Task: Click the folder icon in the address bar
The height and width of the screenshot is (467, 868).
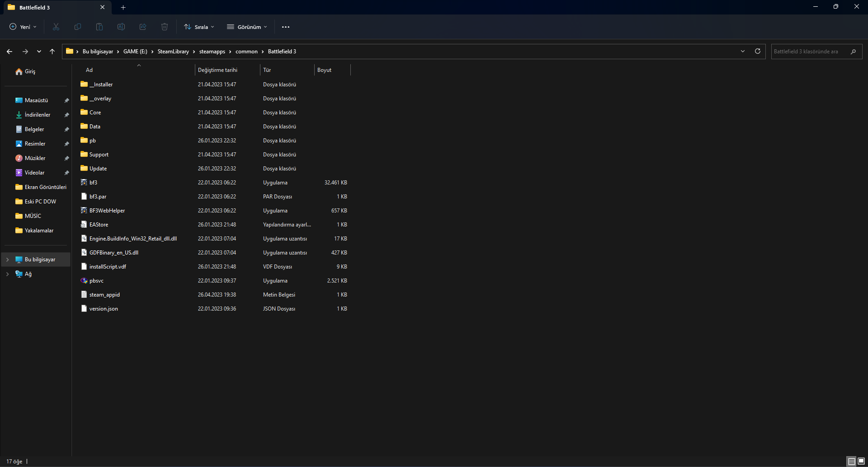Action: click(70, 52)
